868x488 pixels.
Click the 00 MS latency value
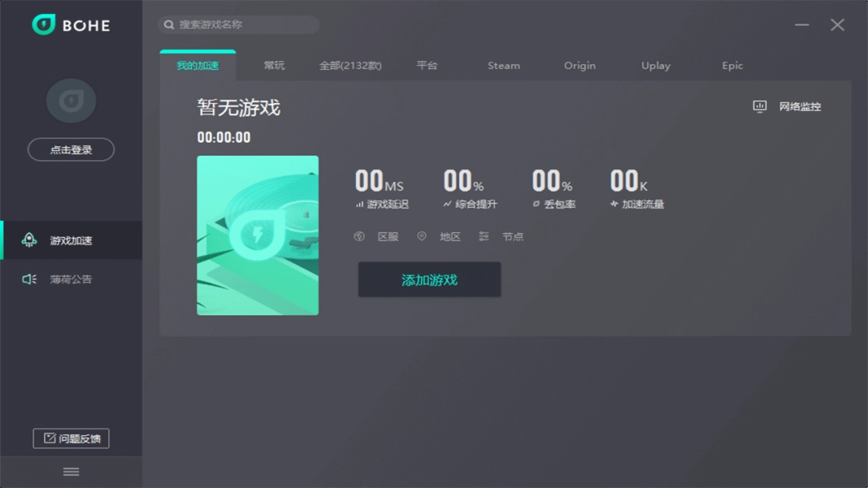(x=379, y=181)
